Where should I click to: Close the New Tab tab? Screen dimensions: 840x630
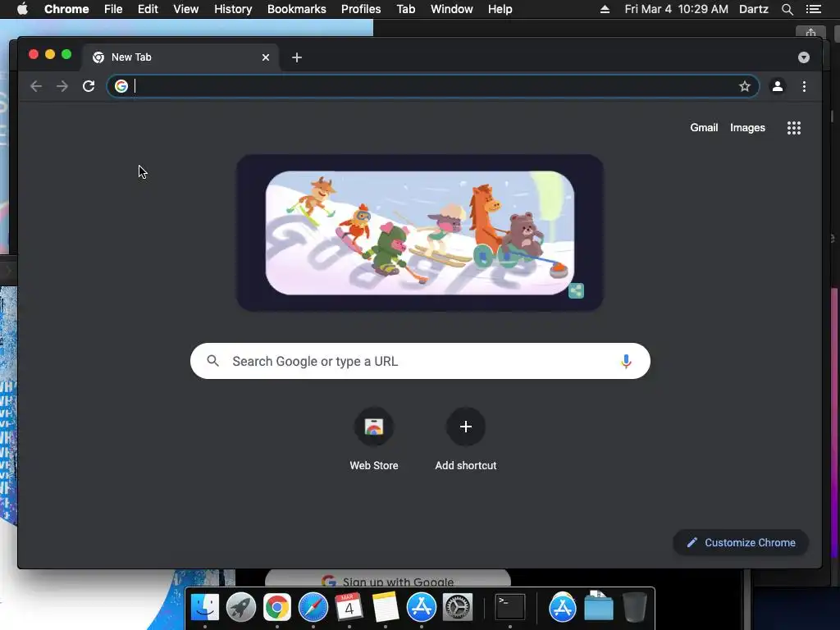[266, 57]
